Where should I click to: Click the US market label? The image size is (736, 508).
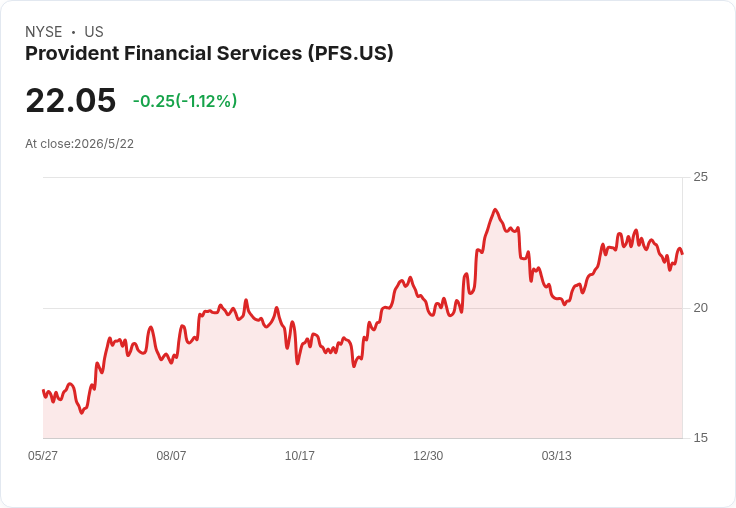(x=94, y=32)
